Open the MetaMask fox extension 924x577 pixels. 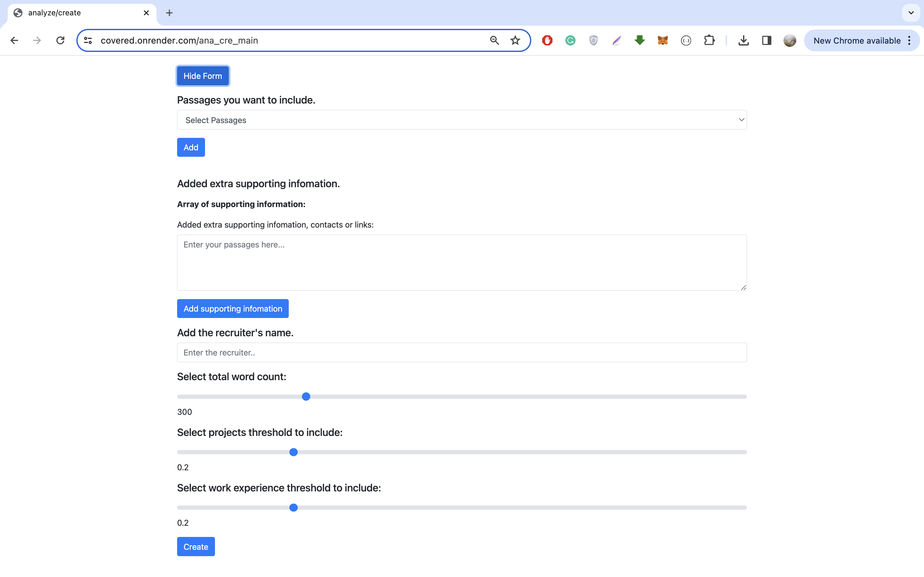coord(663,40)
